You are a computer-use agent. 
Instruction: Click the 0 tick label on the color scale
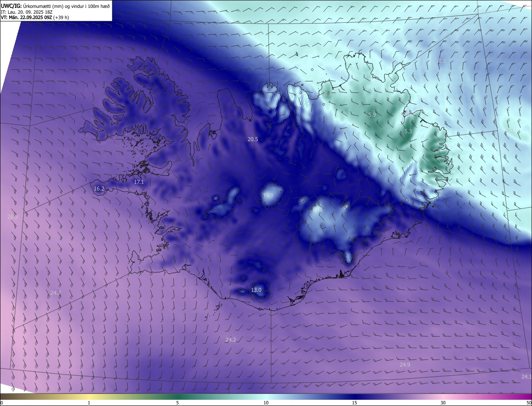(2, 403)
